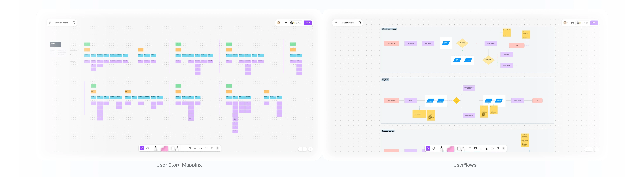Select the Stamp tool in left board toolbar
644x177 pixels.
[201, 148]
